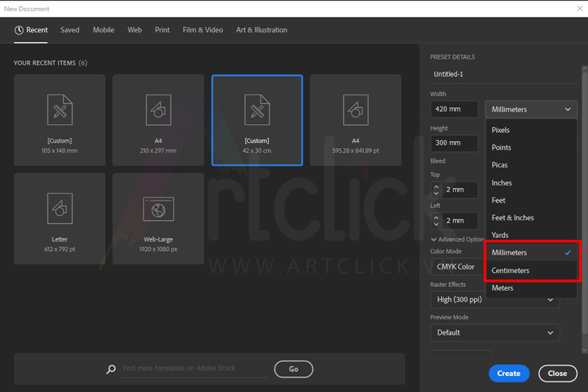
Task: Select the 105 x 148 mm Custom preset
Action: tap(60, 120)
